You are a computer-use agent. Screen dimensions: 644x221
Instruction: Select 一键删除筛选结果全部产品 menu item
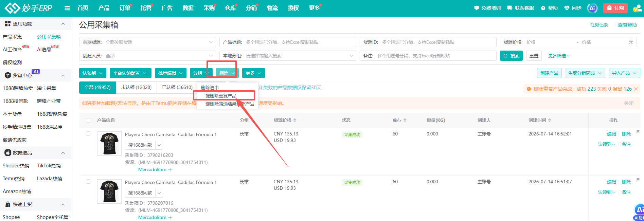[x=227, y=104]
